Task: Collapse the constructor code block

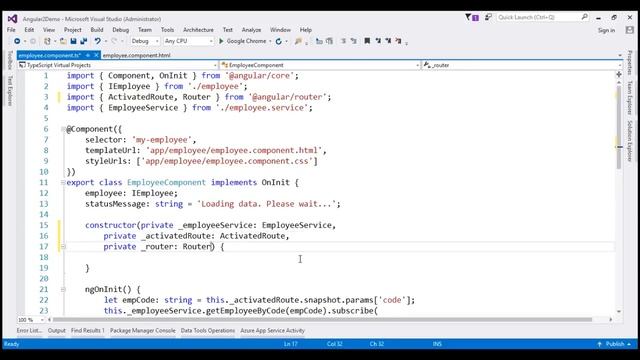Action: (63, 247)
